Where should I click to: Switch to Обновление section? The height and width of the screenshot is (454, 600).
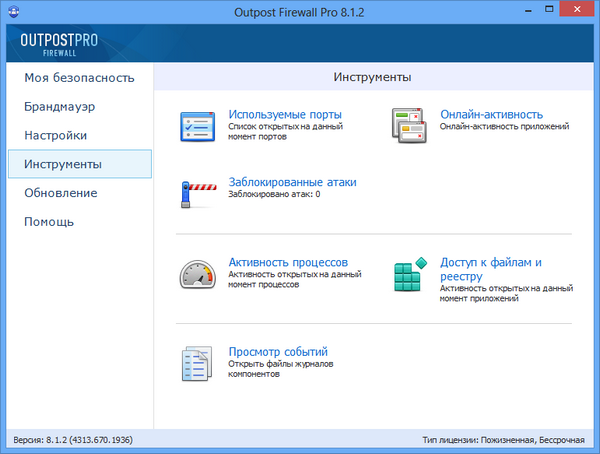pyautogui.click(x=60, y=193)
